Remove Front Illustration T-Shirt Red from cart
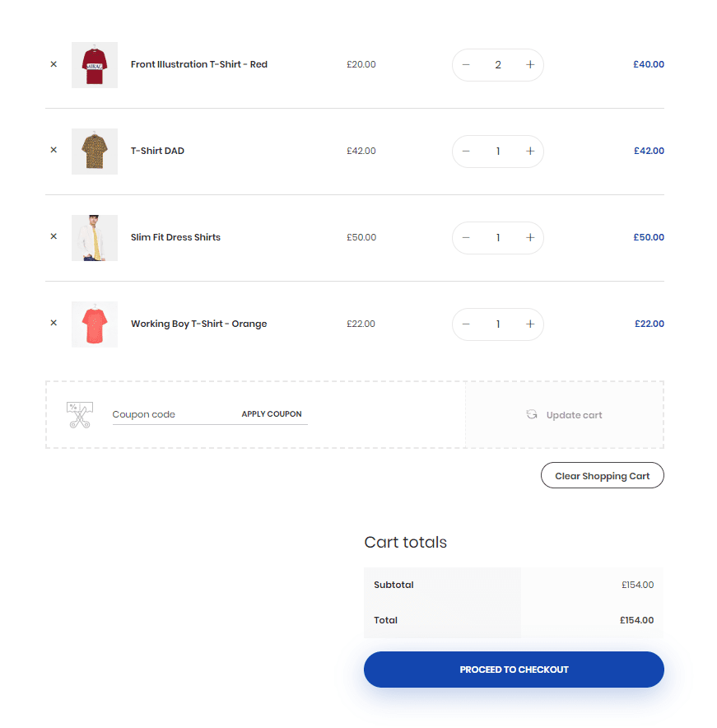Screen dimensions: 717x728 tap(54, 64)
